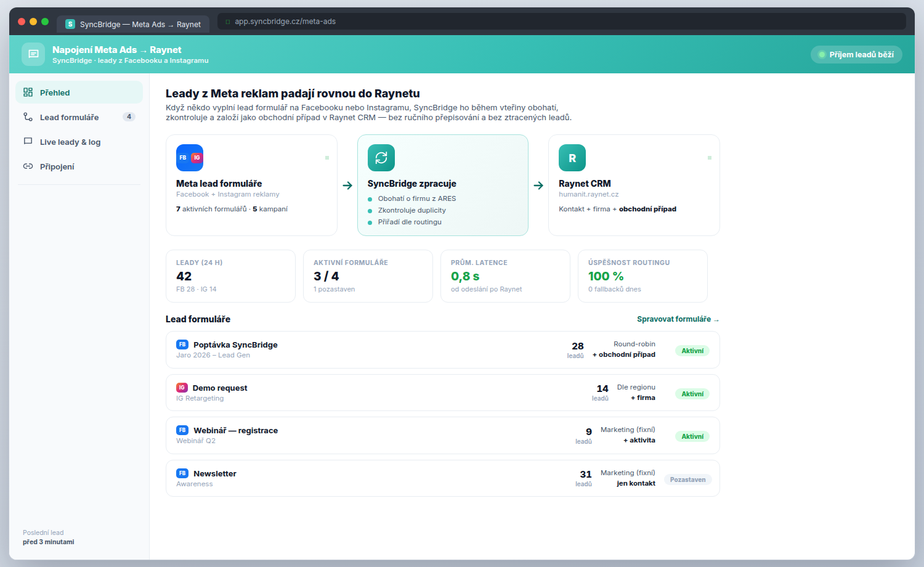The image size is (924, 567).
Task: Click the Live leady & log icon
Action: click(28, 142)
